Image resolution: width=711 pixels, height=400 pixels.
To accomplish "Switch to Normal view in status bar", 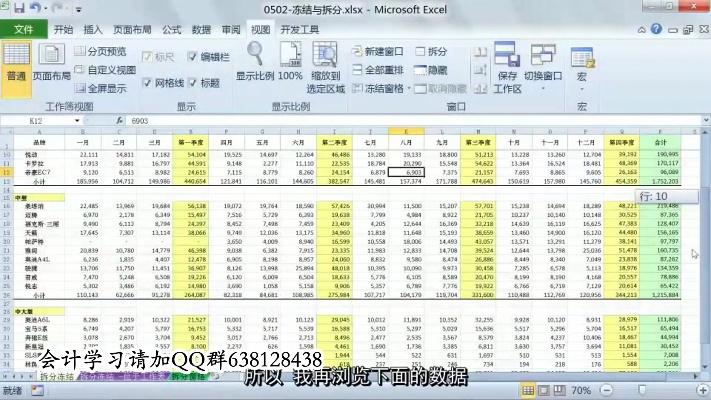I will pos(528,390).
